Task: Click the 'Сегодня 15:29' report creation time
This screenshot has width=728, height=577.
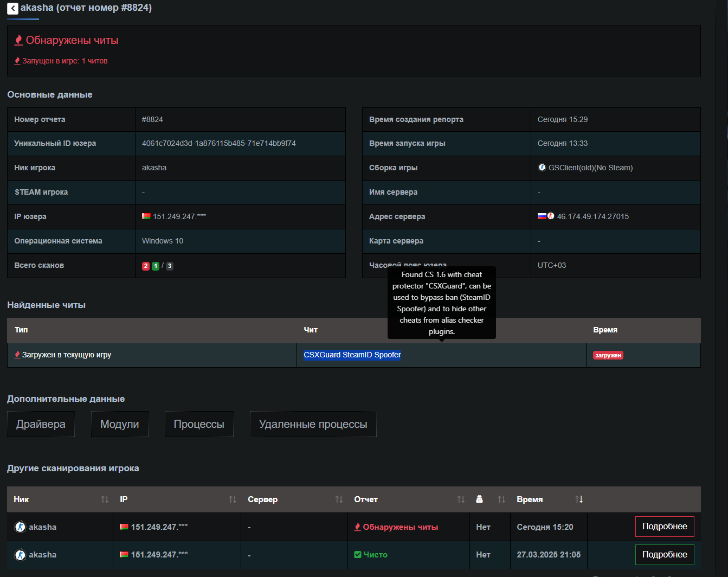Action: [563, 119]
